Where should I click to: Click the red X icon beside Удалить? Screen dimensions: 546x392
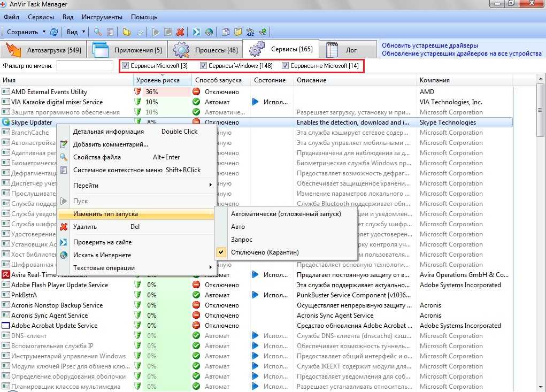click(x=64, y=227)
